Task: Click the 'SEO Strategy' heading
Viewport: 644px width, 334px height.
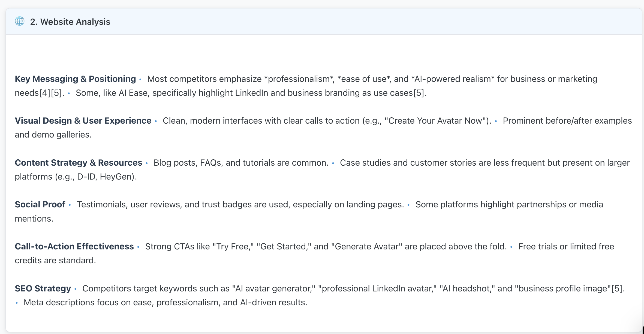Action: [x=43, y=288]
